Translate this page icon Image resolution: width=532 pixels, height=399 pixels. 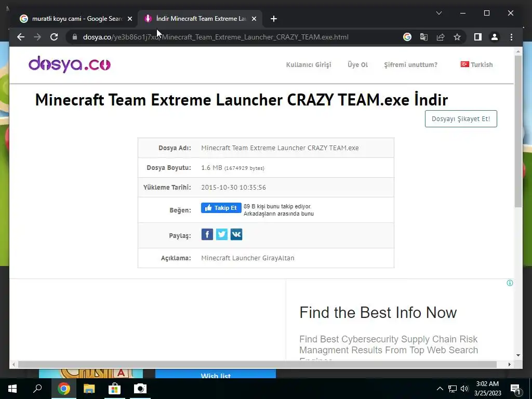[x=424, y=37]
